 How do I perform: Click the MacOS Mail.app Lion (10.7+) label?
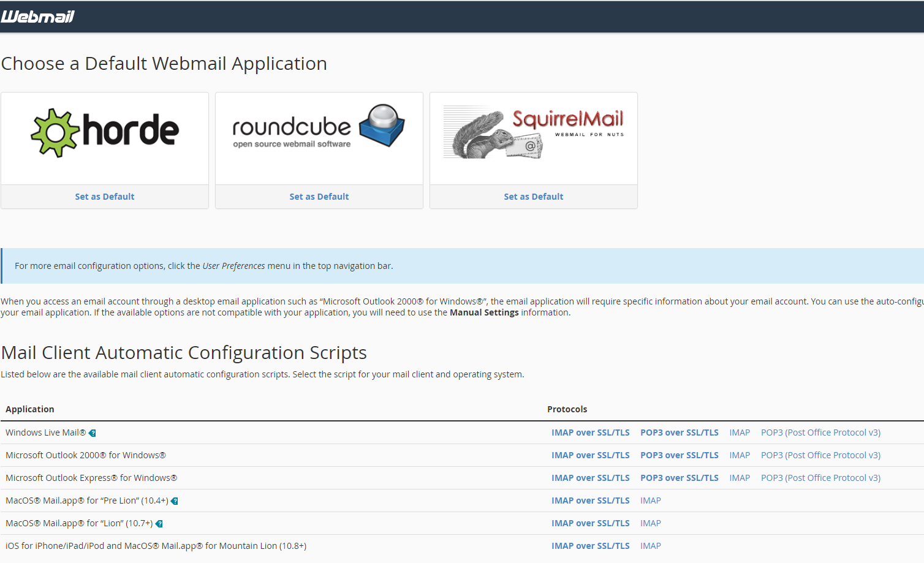[x=79, y=523]
